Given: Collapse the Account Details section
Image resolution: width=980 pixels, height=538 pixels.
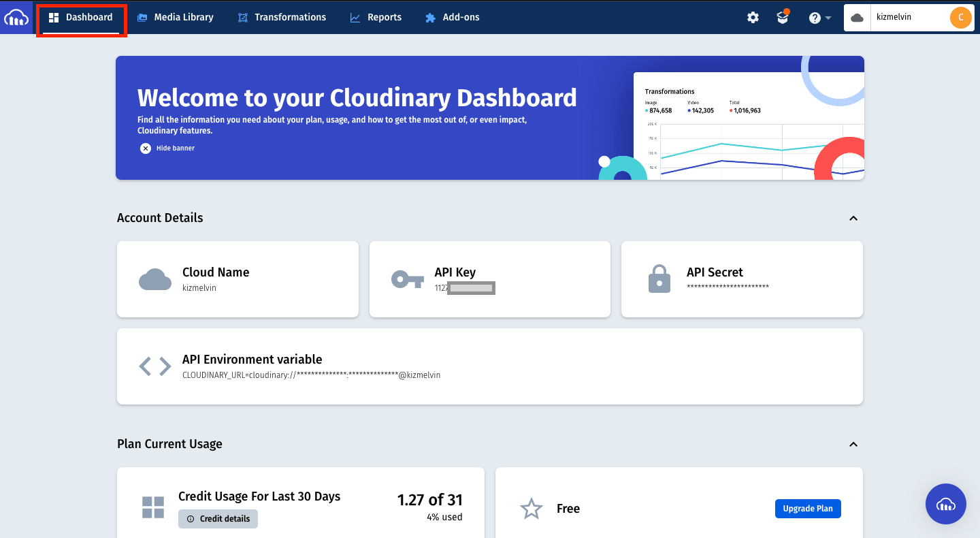Looking at the screenshot, I should point(853,219).
